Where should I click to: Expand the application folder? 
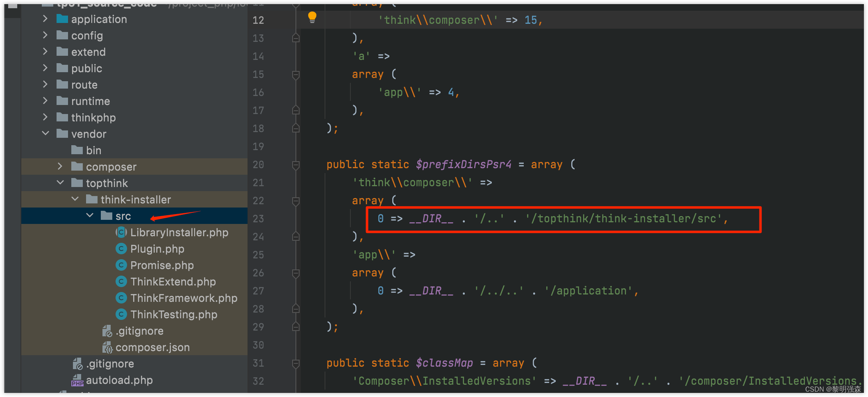pos(45,19)
